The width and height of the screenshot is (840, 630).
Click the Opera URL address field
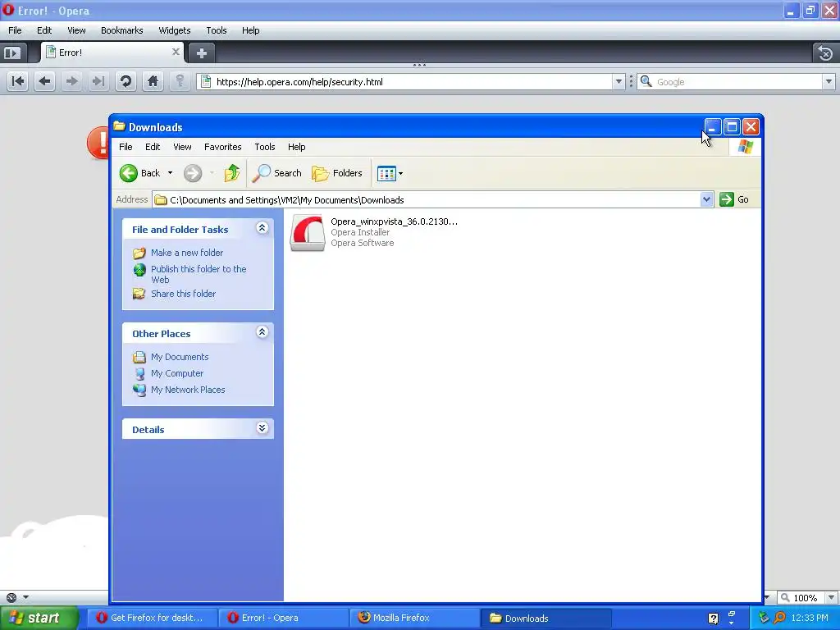tap(413, 82)
